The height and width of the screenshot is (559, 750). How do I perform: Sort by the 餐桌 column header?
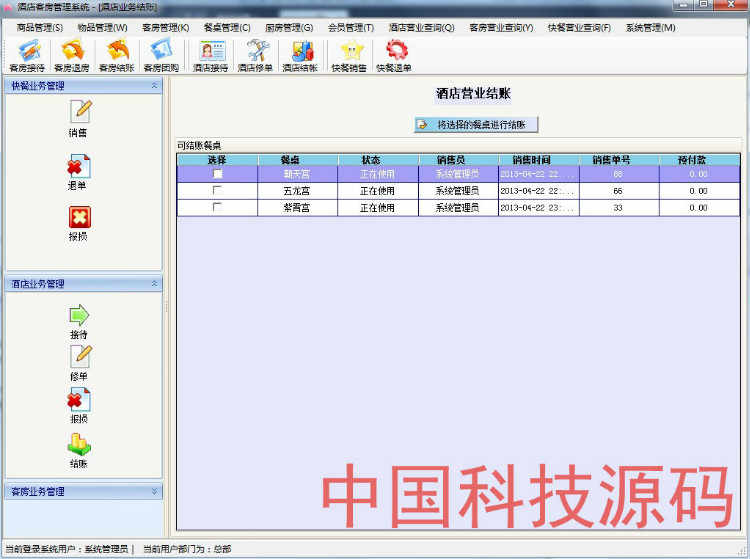298,160
